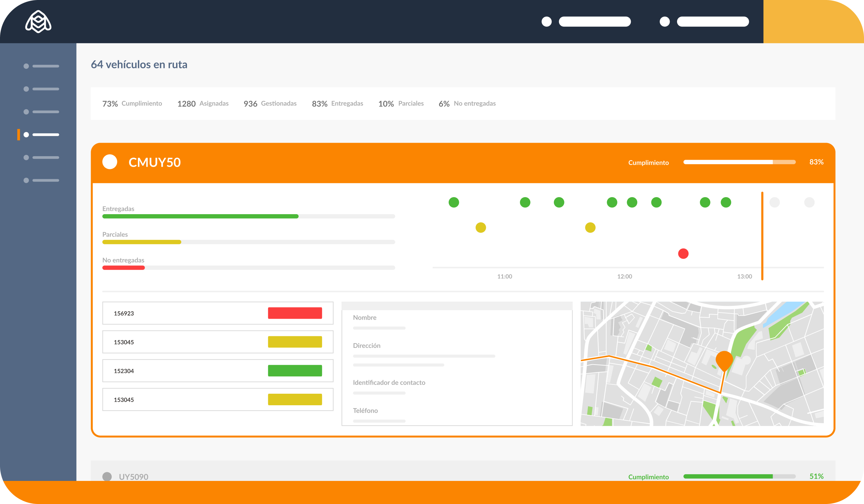864x504 pixels.
Task: Click the Cumplimiento progress bar for CMUY50
Action: [740, 162]
